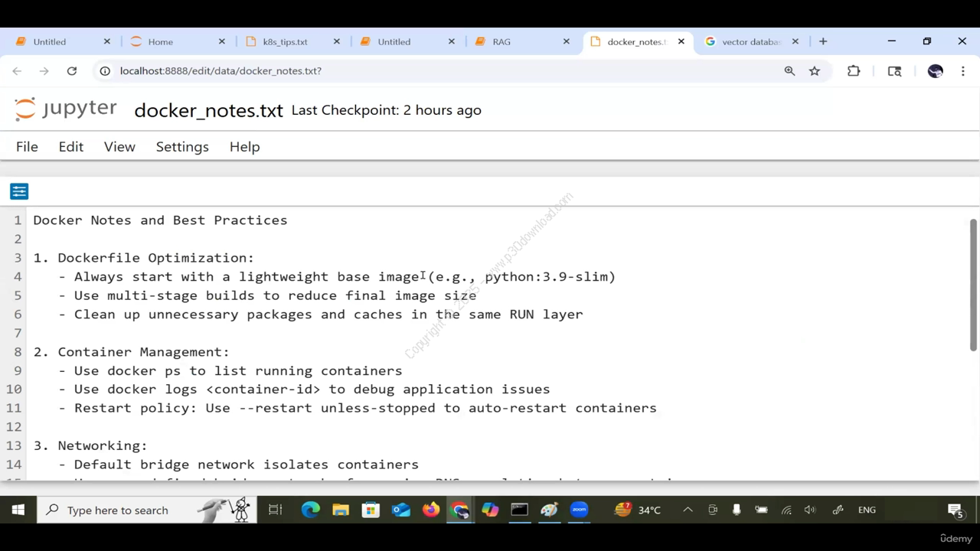Open Zoom from the taskbar
This screenshot has height=551, width=980.
pyautogui.click(x=580, y=510)
